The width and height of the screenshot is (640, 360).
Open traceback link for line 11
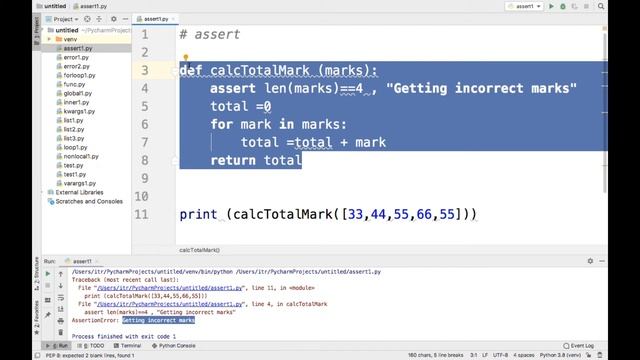169,288
